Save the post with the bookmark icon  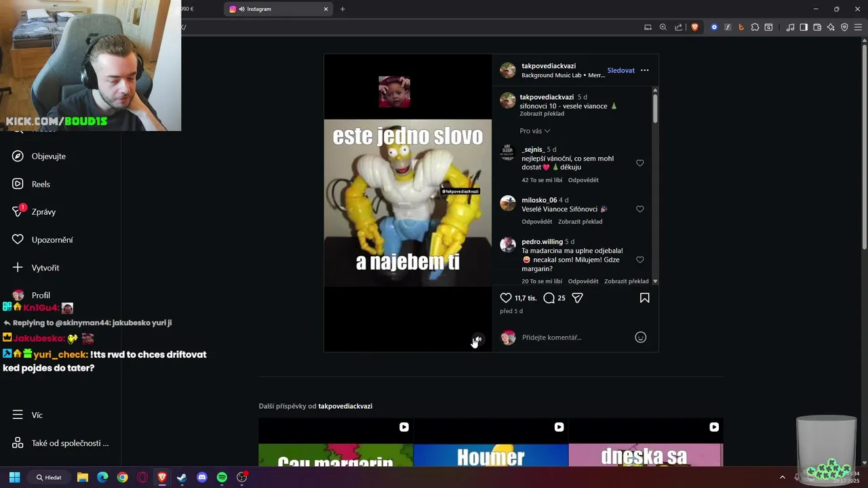(x=645, y=298)
